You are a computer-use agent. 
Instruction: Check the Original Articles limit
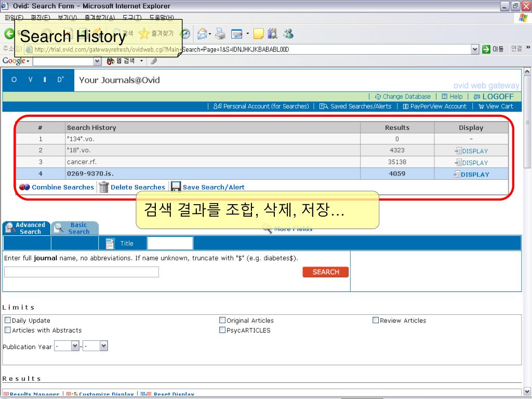coord(222,320)
